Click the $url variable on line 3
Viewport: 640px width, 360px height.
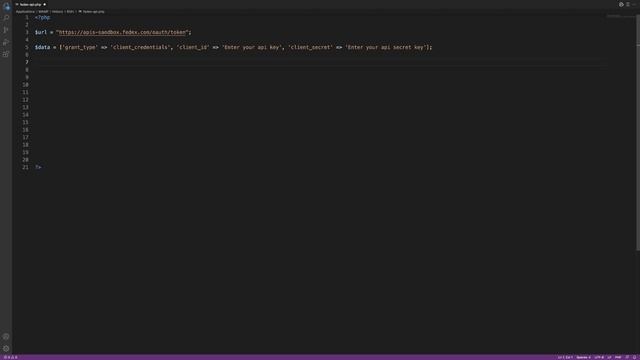tap(41, 32)
